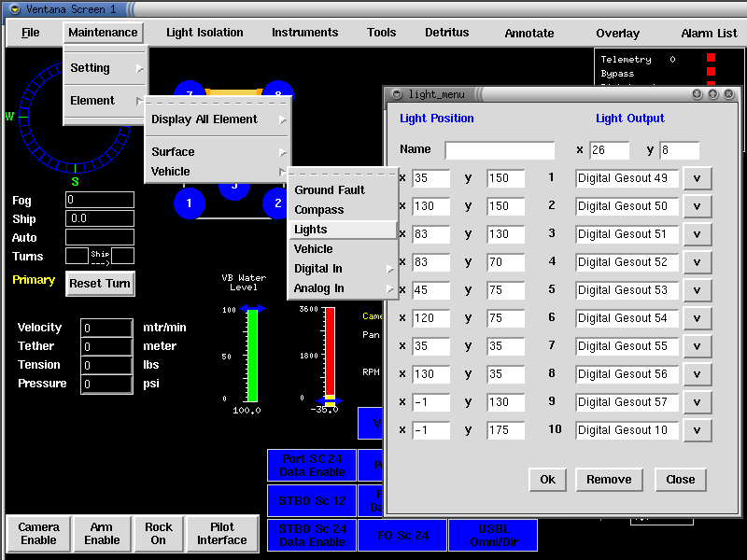The image size is (747, 560).
Task: Click blue light circle number 1
Action: [190, 203]
